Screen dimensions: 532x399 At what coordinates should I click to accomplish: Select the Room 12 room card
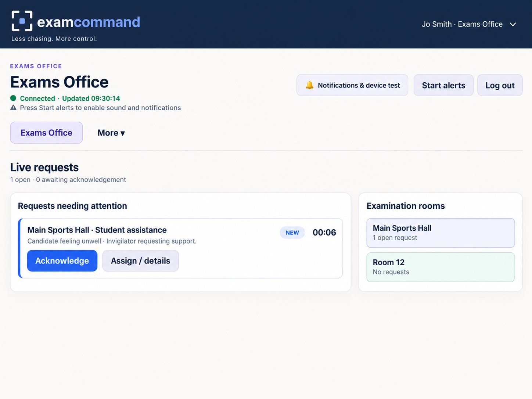point(441,267)
